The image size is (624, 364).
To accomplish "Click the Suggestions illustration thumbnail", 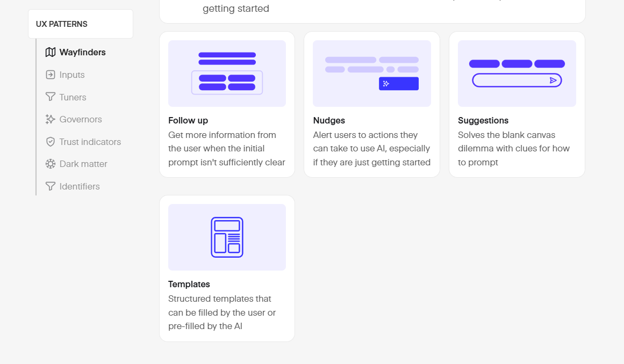I will click(x=517, y=74).
